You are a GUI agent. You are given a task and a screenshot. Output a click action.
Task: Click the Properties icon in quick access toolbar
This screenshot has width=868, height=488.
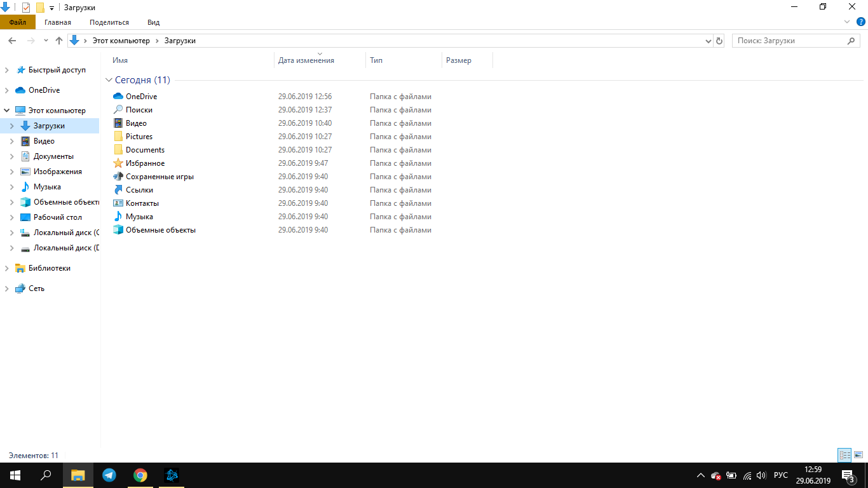point(26,8)
